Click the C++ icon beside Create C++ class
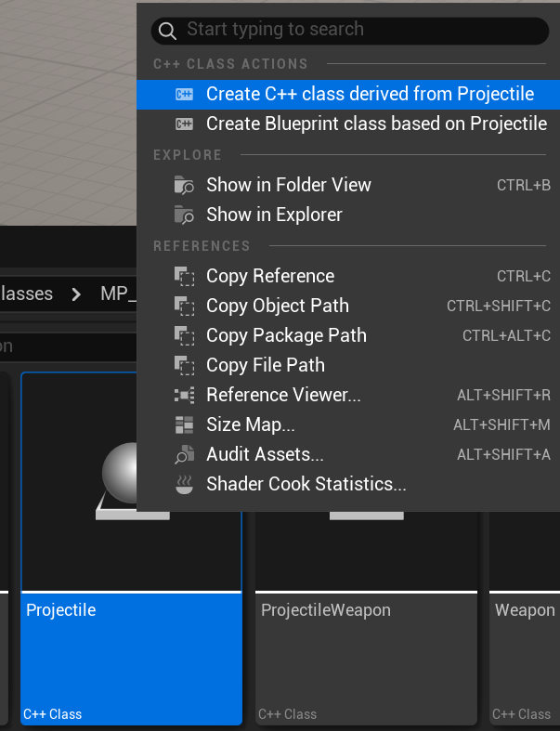 [184, 95]
